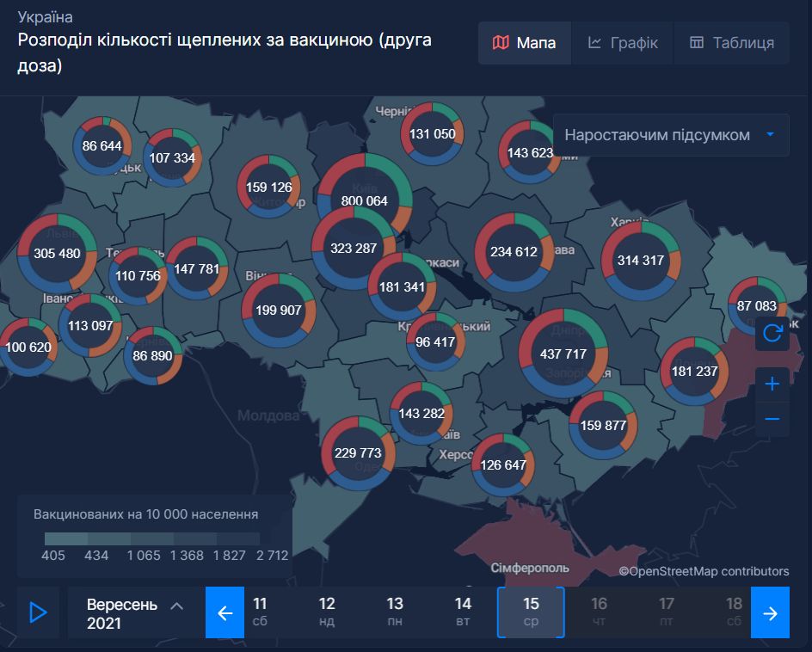The width and height of the screenshot is (812, 652).
Task: Select date 13 пн on timeline
Action: 395,612
